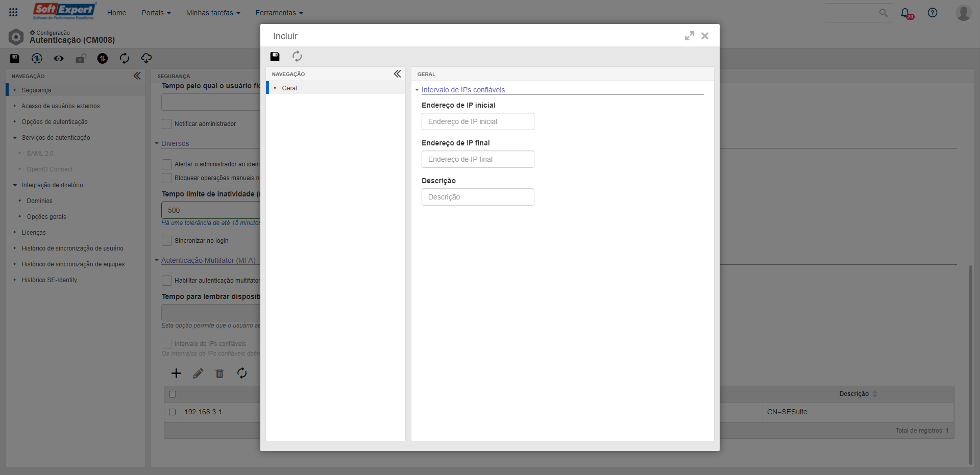Click the refresh icon in main toolbar

(125, 59)
